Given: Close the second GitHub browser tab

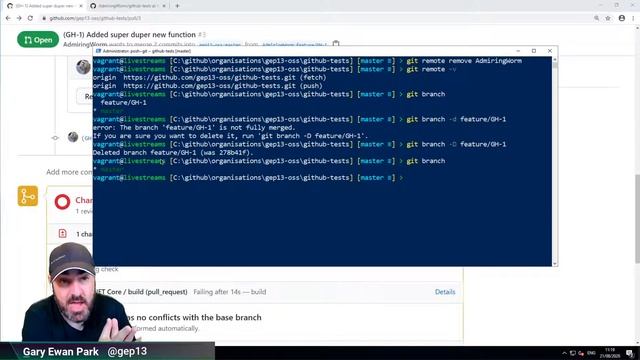Looking at the screenshot, I should coord(164,6).
